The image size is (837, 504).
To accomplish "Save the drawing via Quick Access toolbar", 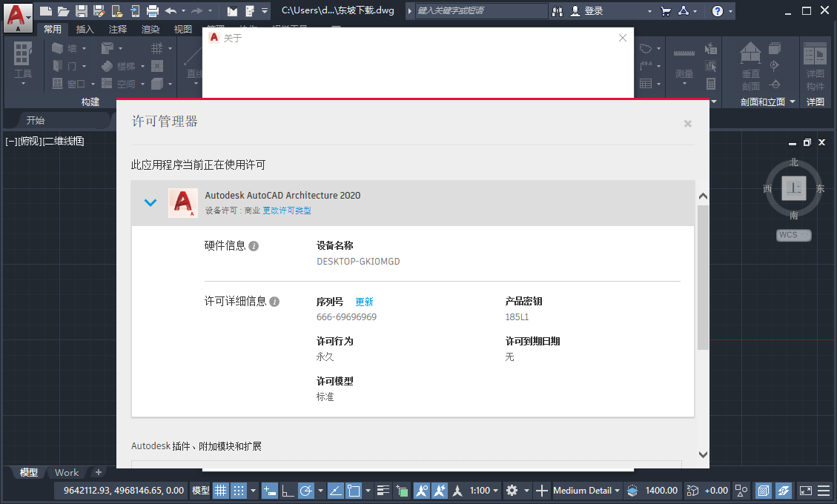I will (x=81, y=10).
